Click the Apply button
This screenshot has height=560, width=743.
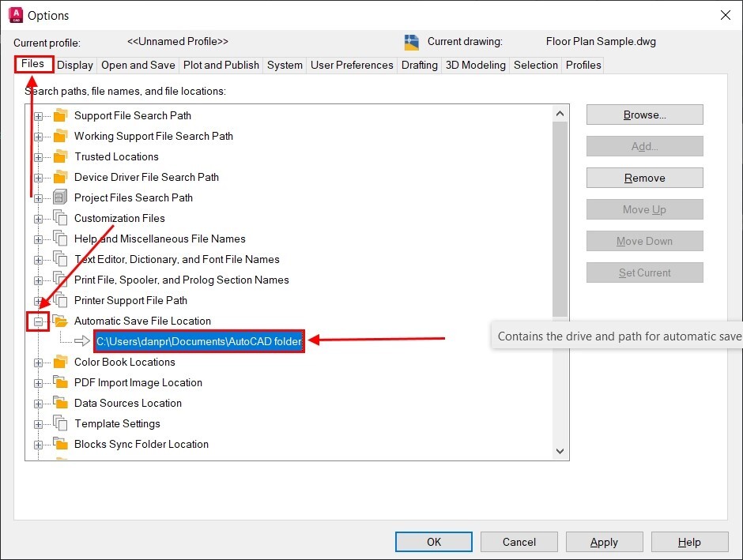(604, 542)
